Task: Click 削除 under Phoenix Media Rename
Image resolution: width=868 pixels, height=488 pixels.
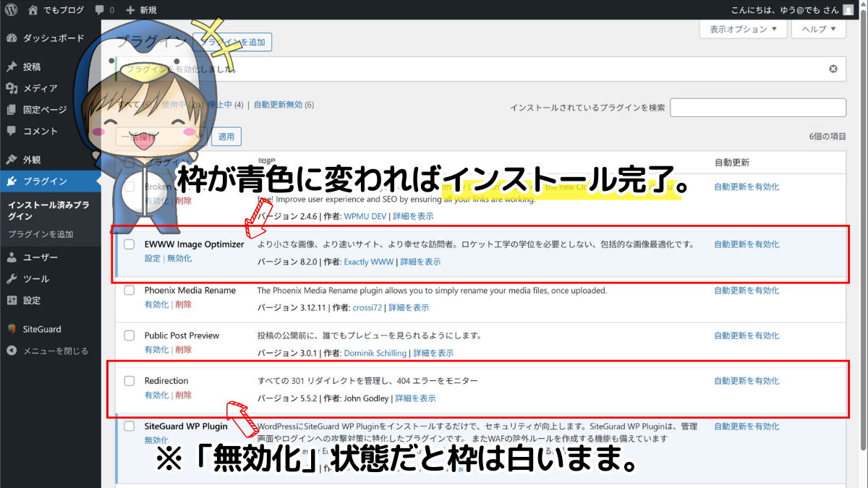Action: [183, 304]
